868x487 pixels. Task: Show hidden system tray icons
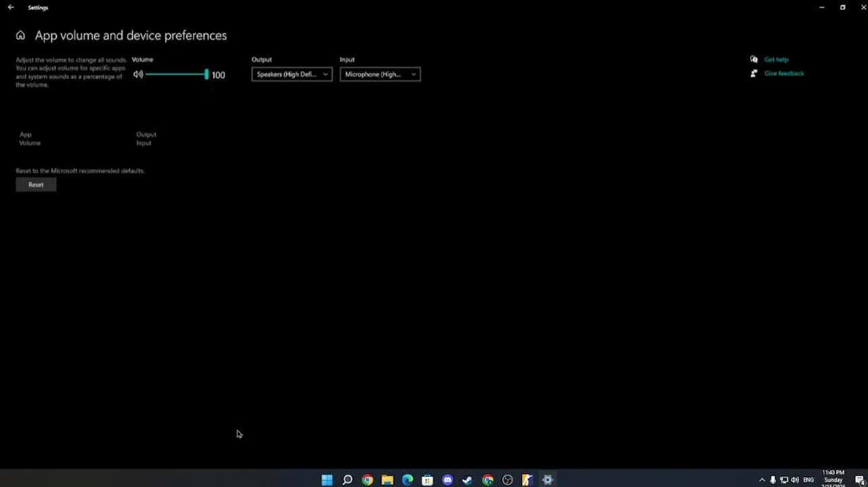(x=763, y=480)
